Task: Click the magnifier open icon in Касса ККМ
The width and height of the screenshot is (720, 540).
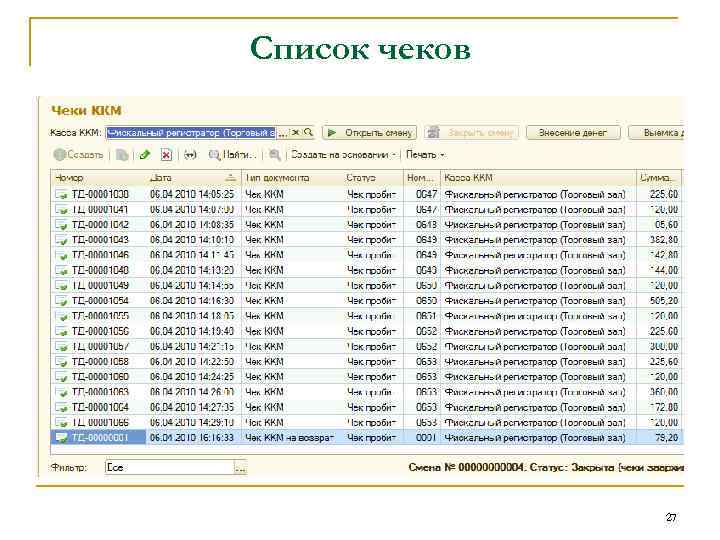Action: 308,133
